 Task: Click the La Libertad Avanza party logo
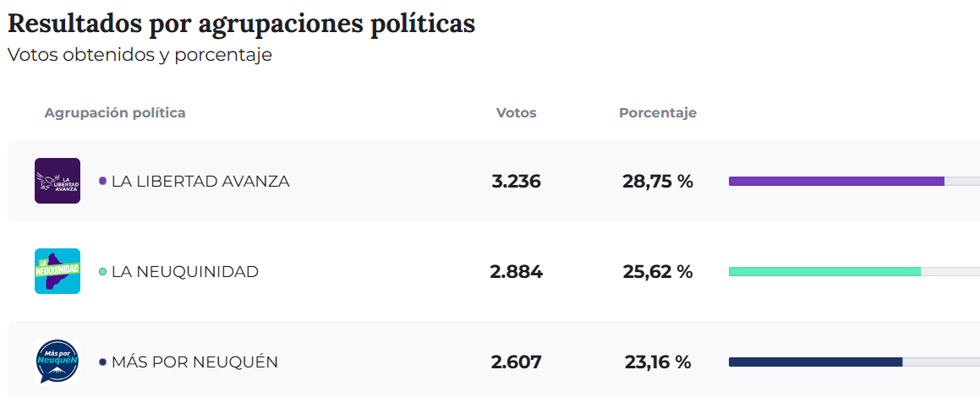[x=57, y=181]
